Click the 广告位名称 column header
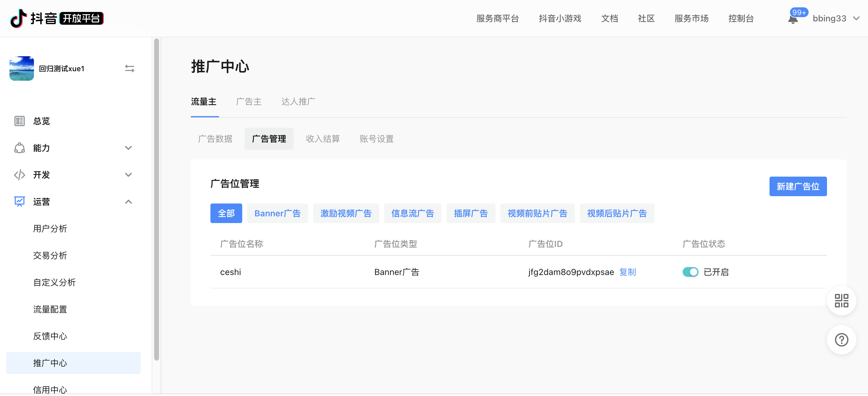 point(241,244)
